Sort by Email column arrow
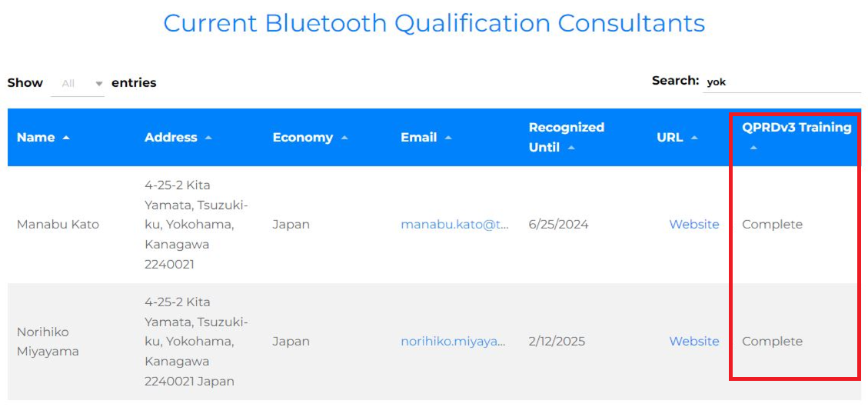This screenshot has width=868, height=407. (x=448, y=138)
